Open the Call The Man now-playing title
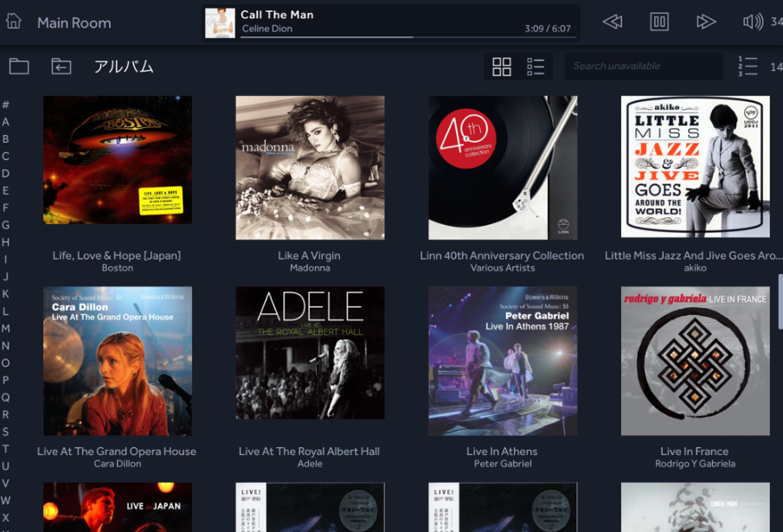This screenshot has width=783, height=532. pos(277,15)
